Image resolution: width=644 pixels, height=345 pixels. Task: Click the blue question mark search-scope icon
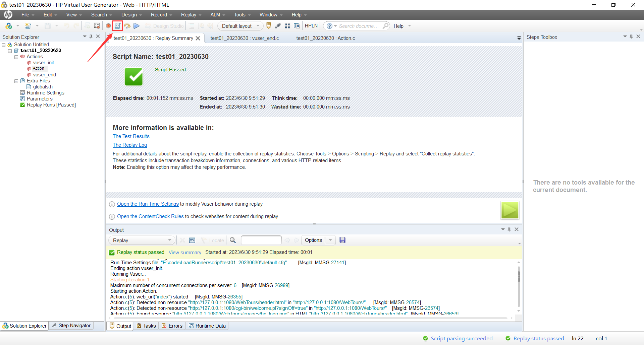(329, 26)
